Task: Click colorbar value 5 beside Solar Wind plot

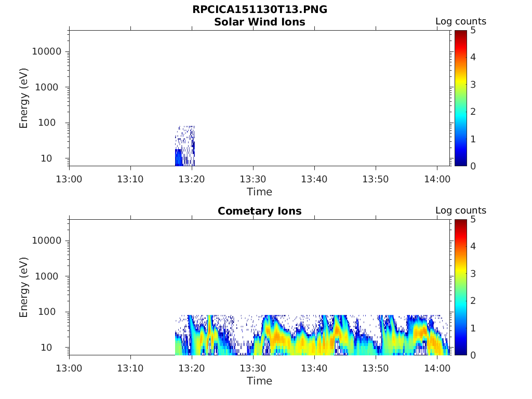Action: tap(473, 31)
